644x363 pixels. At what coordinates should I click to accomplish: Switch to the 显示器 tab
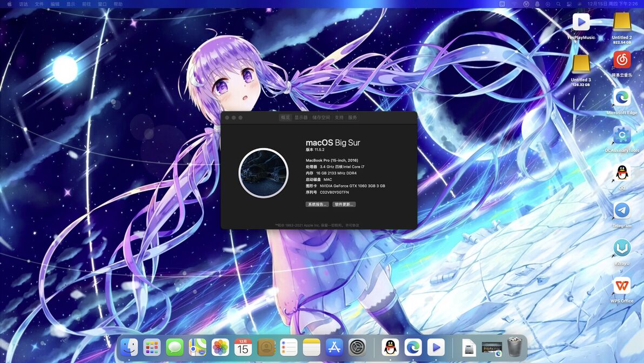[x=301, y=117]
